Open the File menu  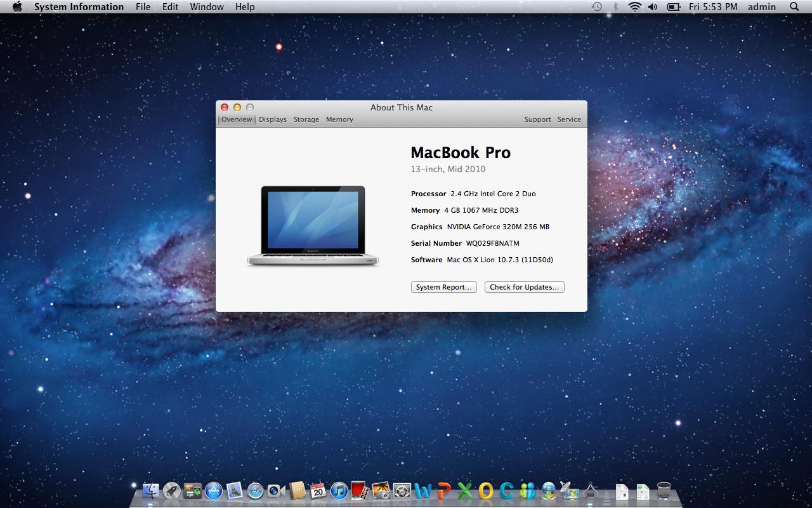click(143, 7)
